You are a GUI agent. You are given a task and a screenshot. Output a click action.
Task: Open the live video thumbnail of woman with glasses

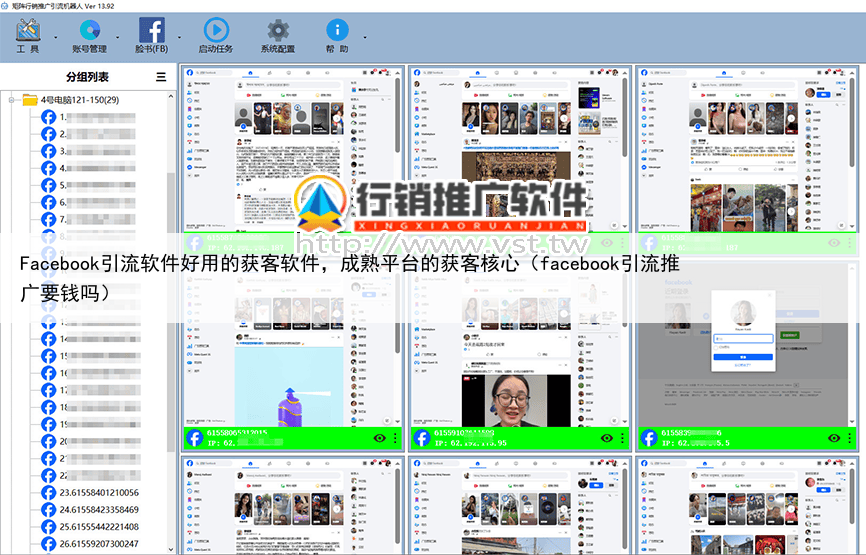point(516,400)
